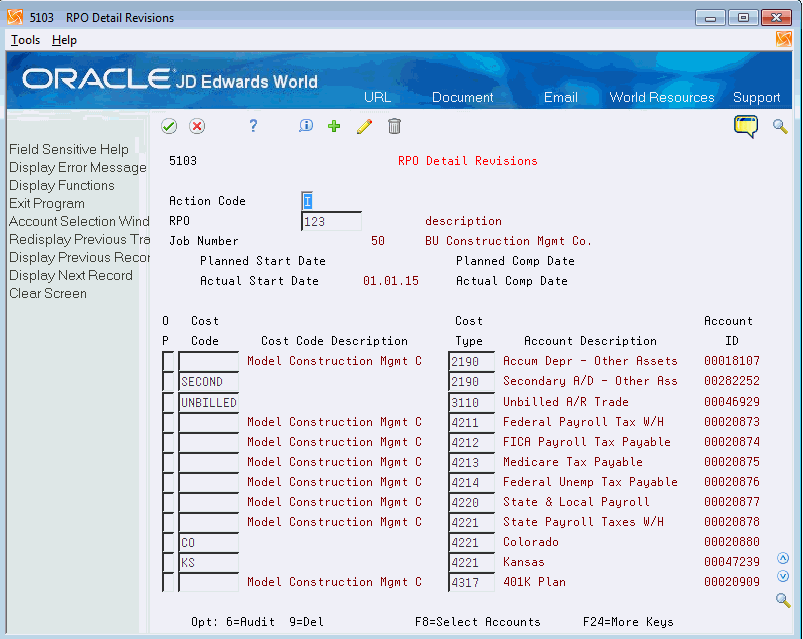The image size is (803, 639).
Task: Click the scroll up arrow icon
Action: [783, 558]
